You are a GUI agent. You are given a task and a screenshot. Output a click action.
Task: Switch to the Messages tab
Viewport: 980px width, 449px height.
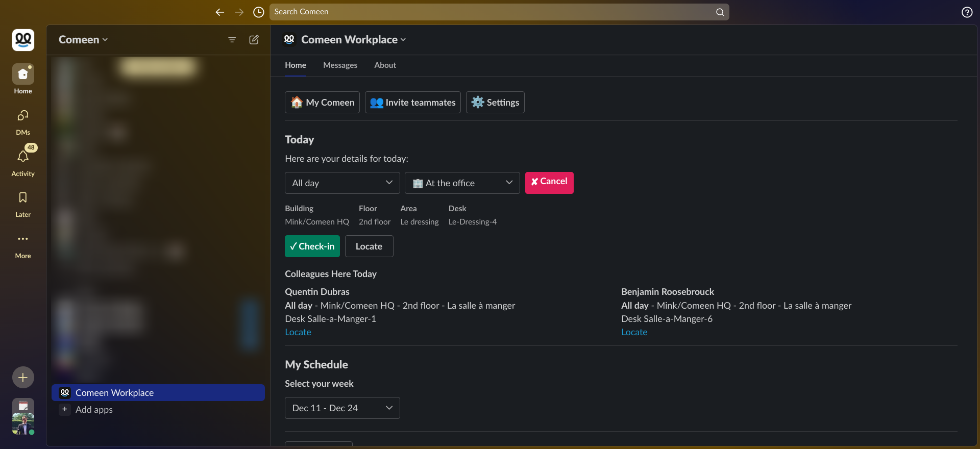click(340, 65)
